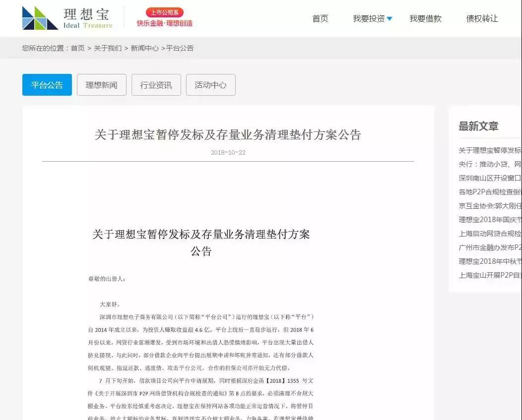This screenshot has width=522, height=420.
Task: Open the 央行：推动小贷 article in the sidebar
Action: (490, 164)
